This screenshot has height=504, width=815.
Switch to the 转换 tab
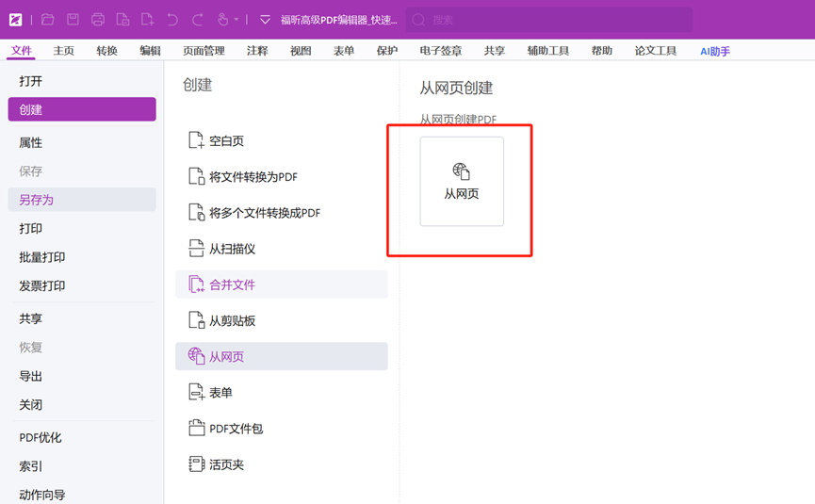pyautogui.click(x=106, y=51)
